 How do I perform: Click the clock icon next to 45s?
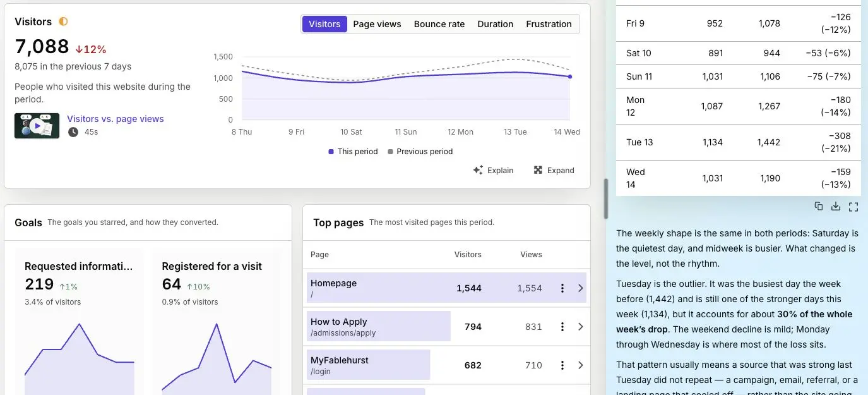73,132
